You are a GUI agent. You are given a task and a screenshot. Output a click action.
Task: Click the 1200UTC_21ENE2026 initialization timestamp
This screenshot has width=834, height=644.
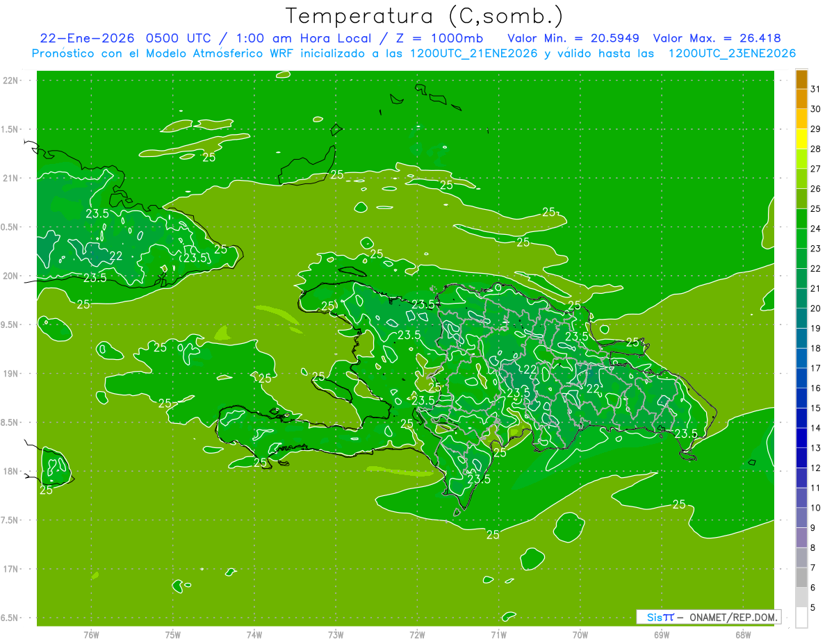(x=473, y=53)
